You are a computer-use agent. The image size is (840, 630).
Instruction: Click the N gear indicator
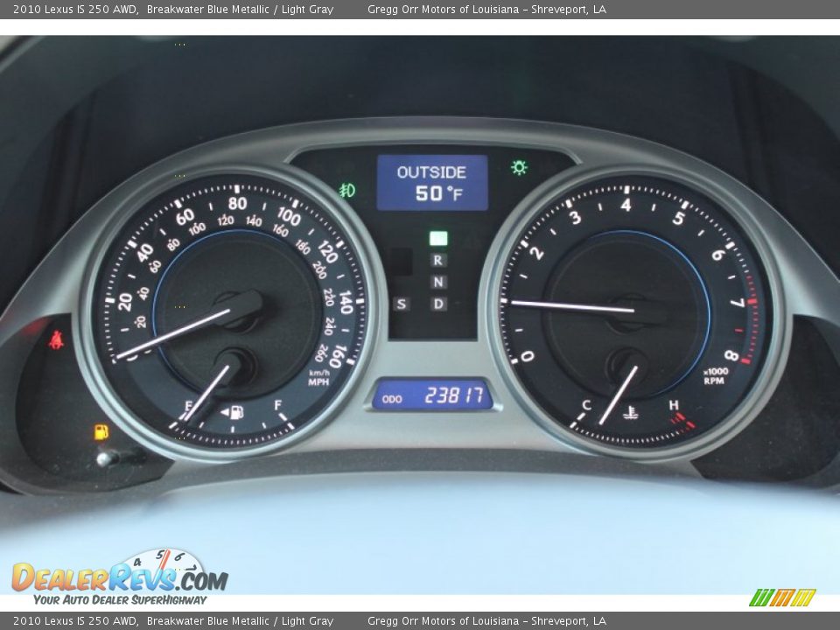[x=438, y=283]
